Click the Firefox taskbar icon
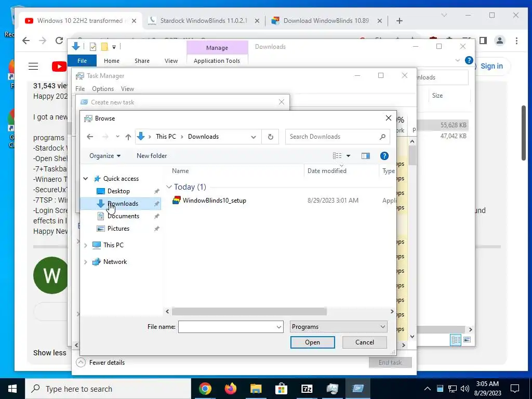This screenshot has height=399, width=532. tap(231, 389)
